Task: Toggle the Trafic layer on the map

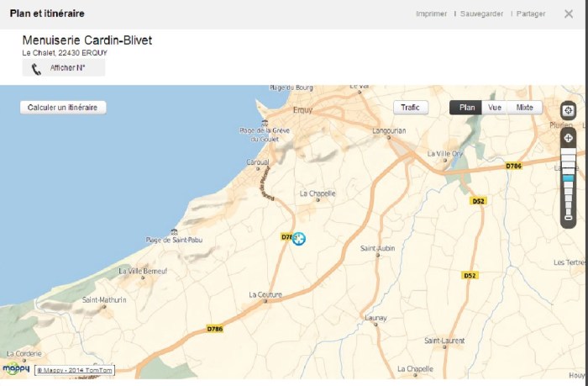Action: tap(411, 108)
